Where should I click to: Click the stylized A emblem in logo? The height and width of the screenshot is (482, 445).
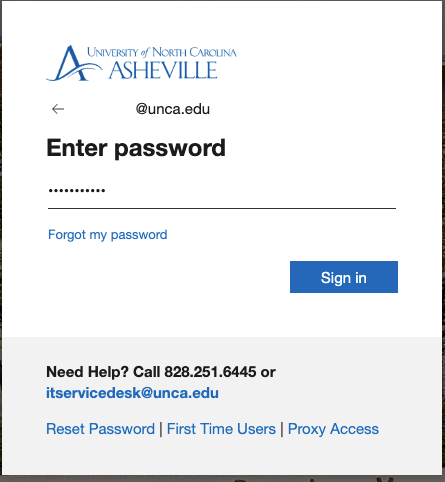pos(74,63)
